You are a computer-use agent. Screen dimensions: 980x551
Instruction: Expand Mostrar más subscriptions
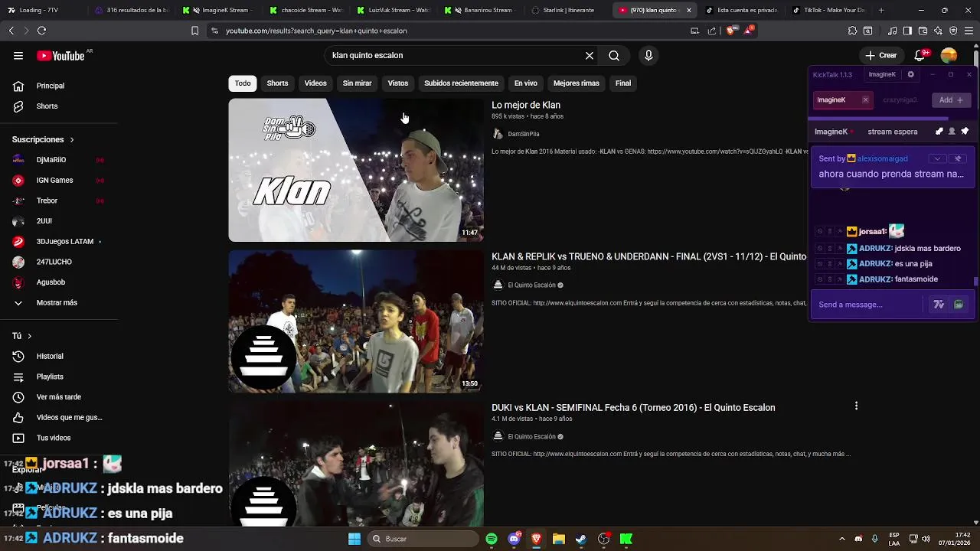point(58,302)
